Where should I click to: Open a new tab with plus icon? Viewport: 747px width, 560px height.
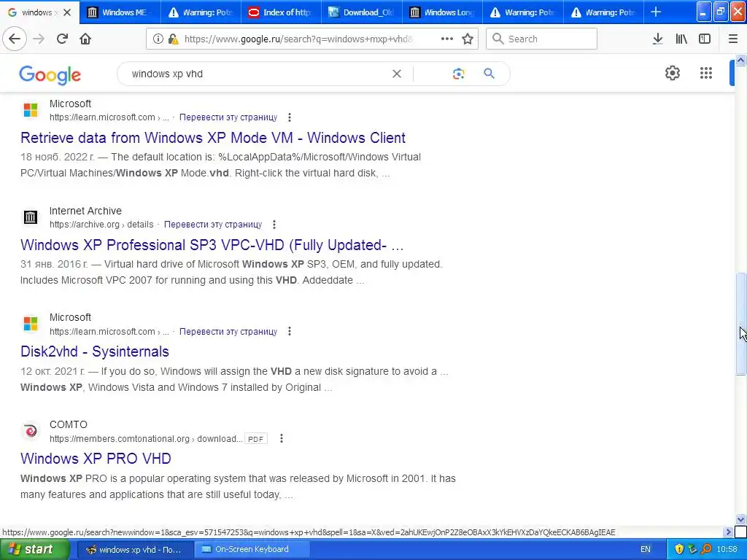click(656, 12)
